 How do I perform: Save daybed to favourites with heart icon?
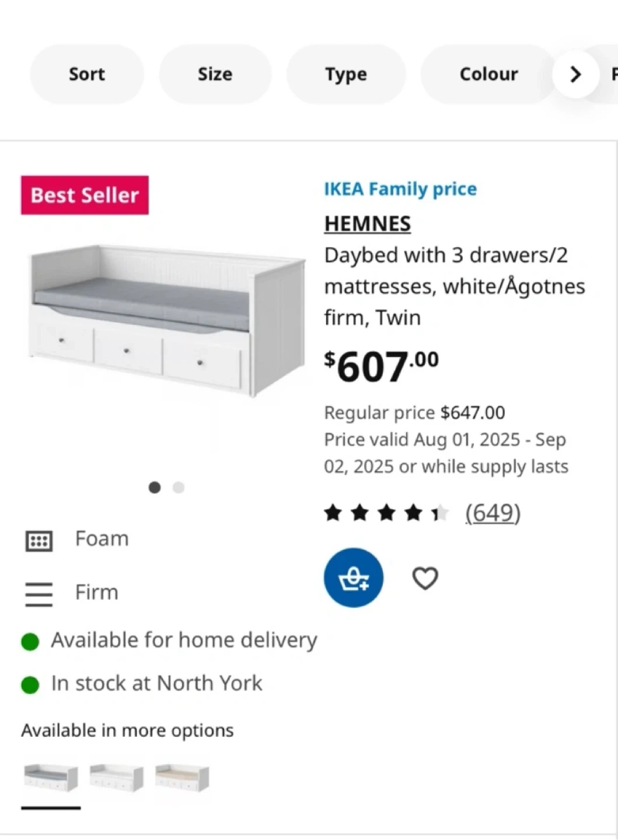425,578
